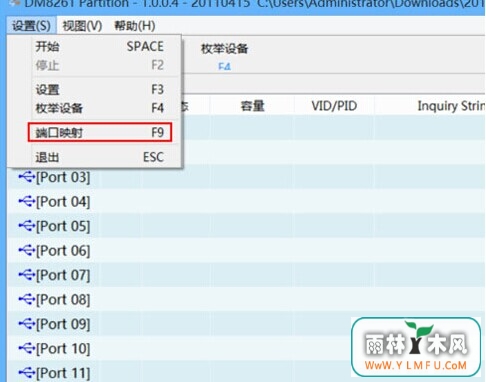Click USB icon of Port 03

tap(27, 177)
